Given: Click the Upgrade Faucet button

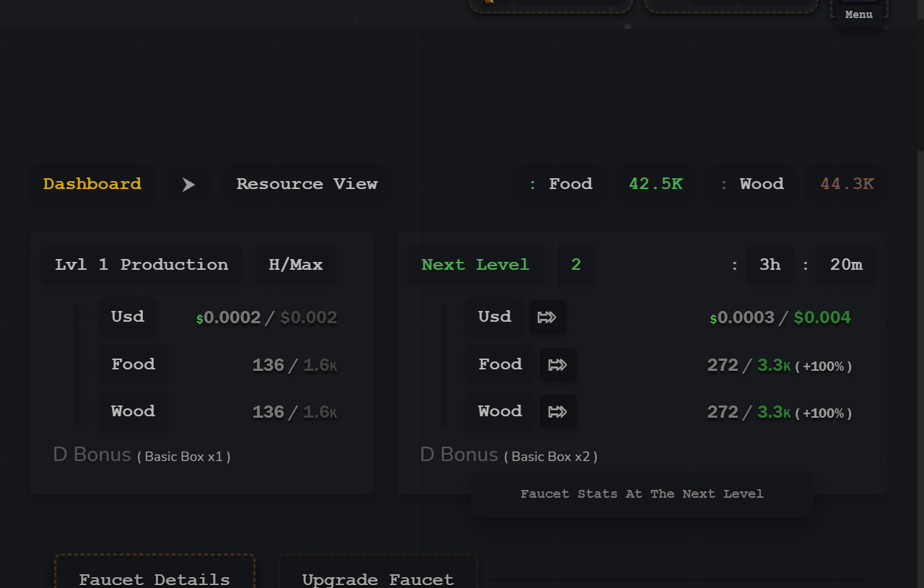Looking at the screenshot, I should [x=378, y=577].
